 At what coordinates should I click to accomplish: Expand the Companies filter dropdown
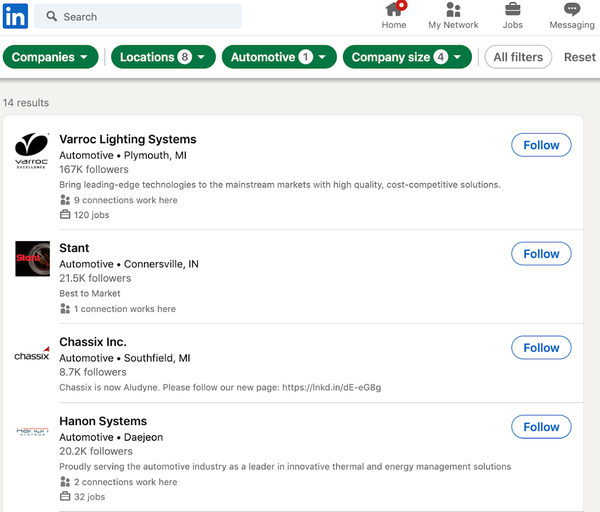click(x=51, y=57)
